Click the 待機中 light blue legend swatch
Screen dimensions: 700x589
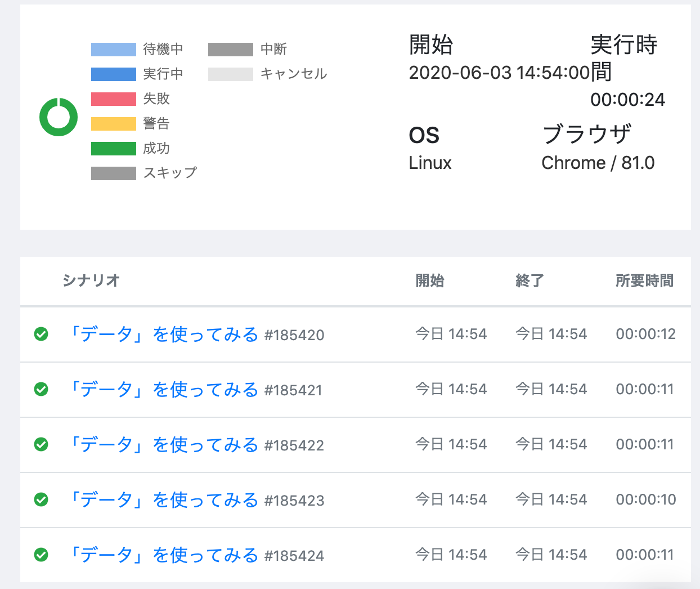click(114, 50)
